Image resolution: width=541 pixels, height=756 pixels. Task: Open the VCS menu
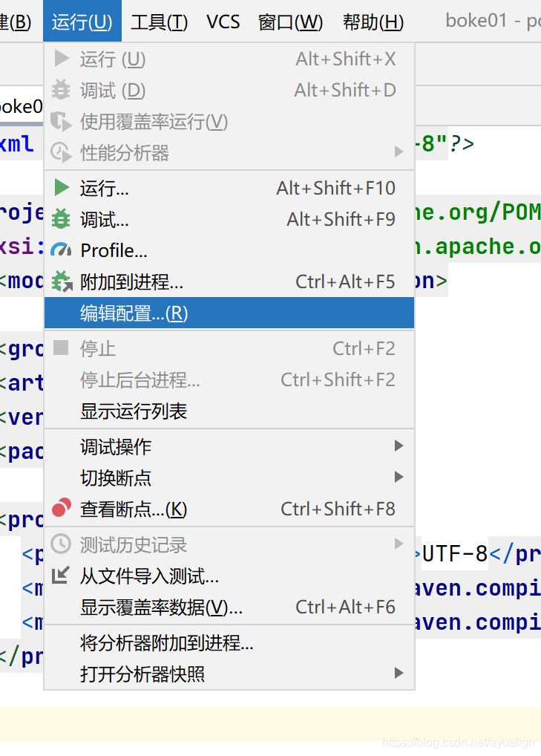click(223, 22)
